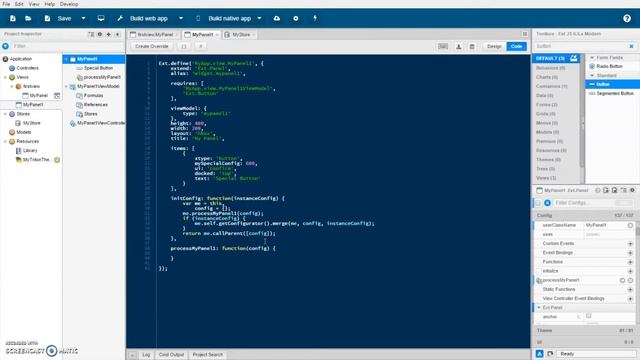This screenshot has width=640, height=360.
Task: Collapse the Stores tree node
Action: (x=5, y=114)
